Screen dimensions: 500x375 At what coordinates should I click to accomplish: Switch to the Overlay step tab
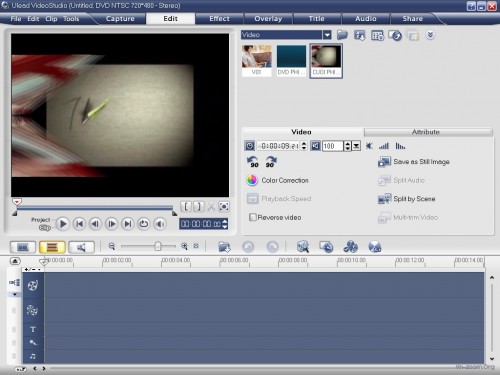268,19
